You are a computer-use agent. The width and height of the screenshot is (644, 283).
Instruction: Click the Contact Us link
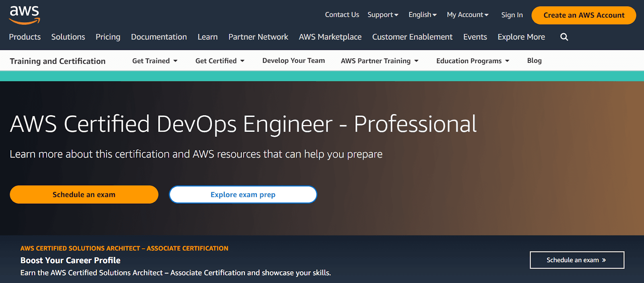(342, 15)
